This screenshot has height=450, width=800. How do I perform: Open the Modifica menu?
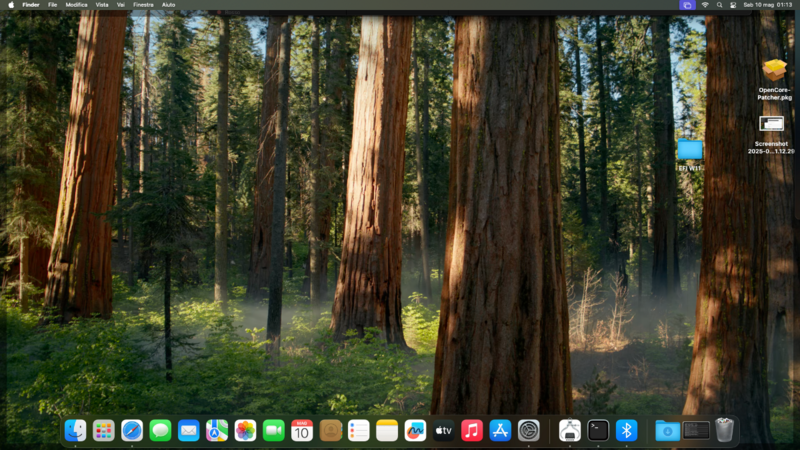(x=76, y=5)
